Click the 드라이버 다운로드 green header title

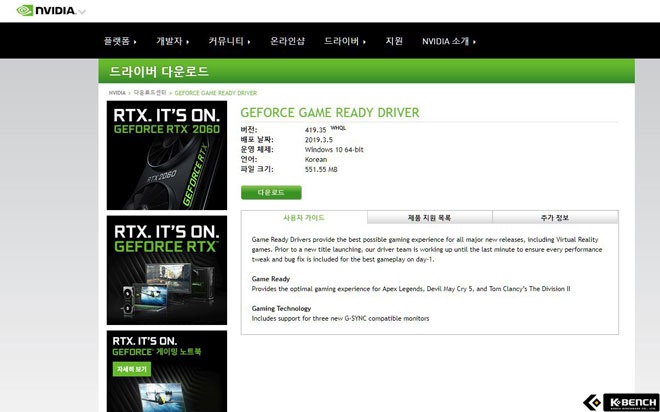tap(159, 71)
